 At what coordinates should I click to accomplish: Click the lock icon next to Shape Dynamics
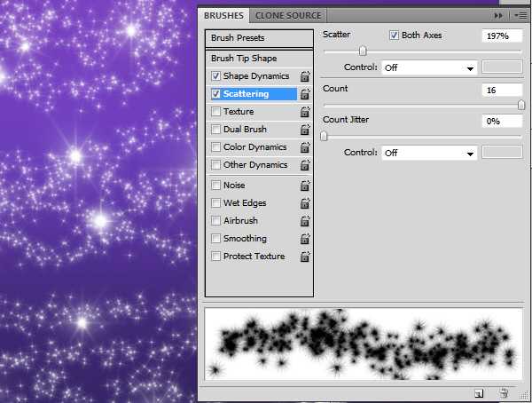pos(305,77)
